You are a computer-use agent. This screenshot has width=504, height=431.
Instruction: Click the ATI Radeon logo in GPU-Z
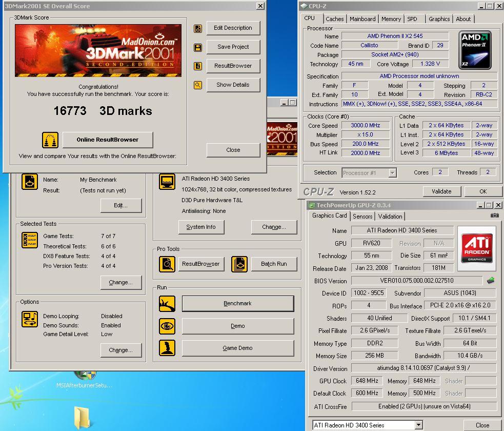[477, 248]
